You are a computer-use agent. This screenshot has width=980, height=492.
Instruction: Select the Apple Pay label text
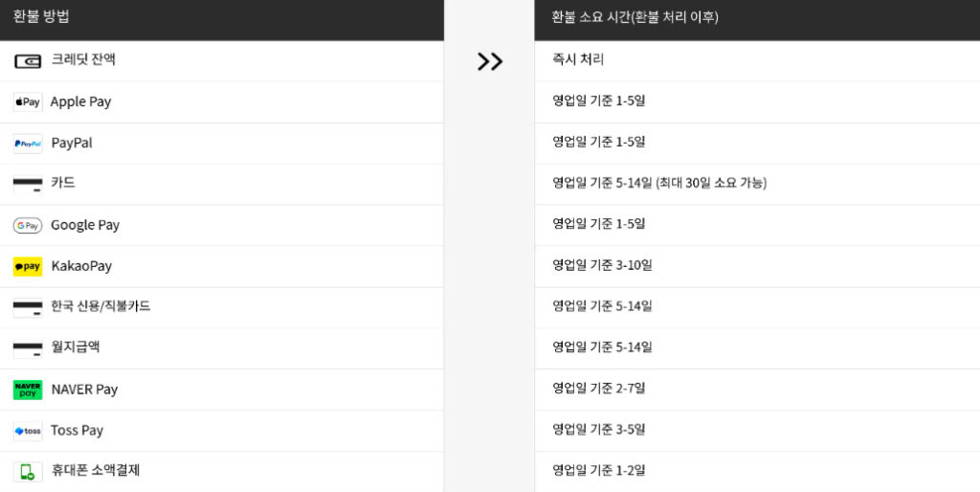click(80, 101)
